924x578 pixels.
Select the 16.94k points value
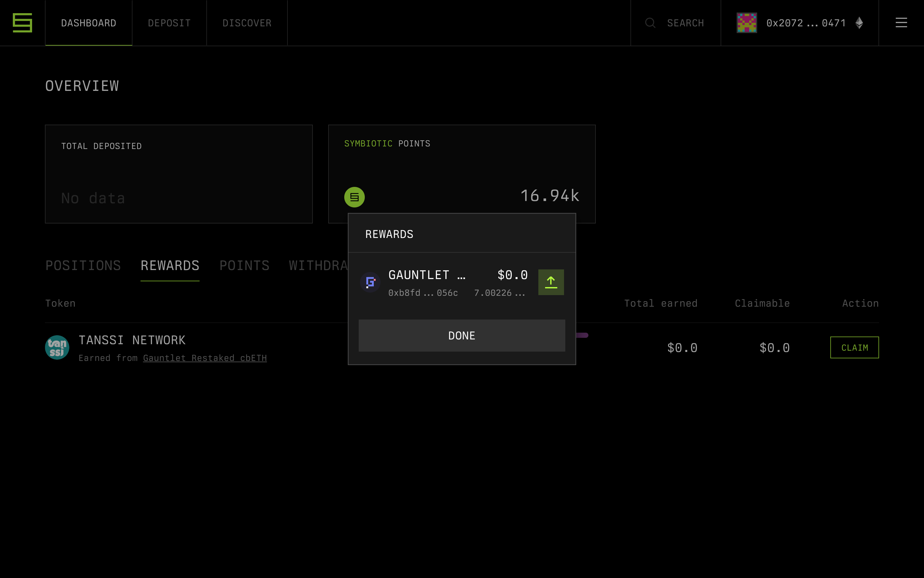pos(550,196)
